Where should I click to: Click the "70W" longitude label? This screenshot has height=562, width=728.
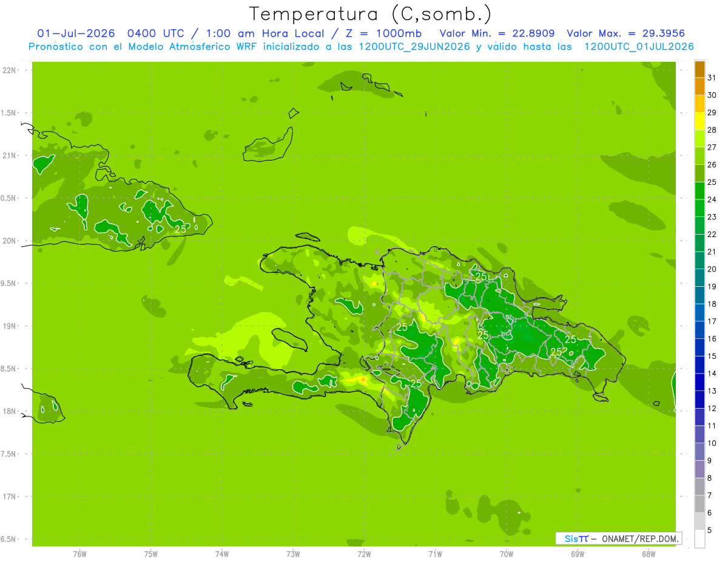[x=507, y=554]
